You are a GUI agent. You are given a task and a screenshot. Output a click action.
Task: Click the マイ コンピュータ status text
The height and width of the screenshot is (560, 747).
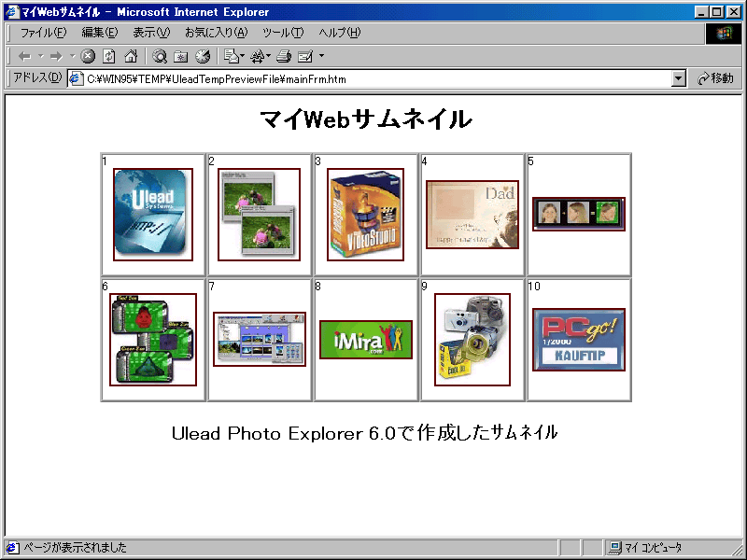(653, 548)
